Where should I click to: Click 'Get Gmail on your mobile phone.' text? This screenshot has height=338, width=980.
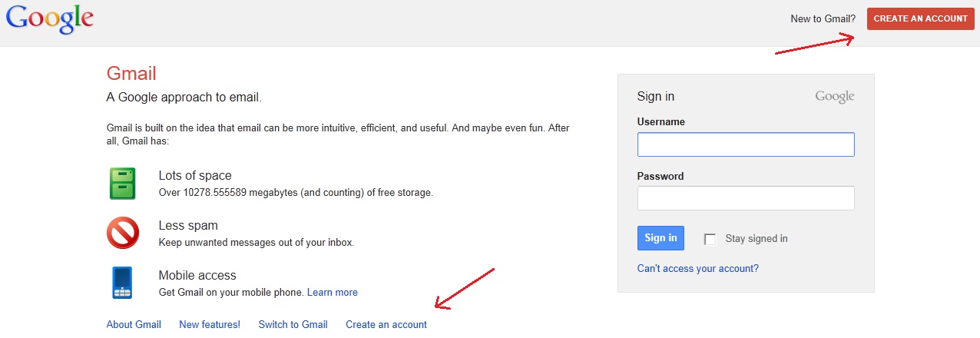tap(231, 293)
